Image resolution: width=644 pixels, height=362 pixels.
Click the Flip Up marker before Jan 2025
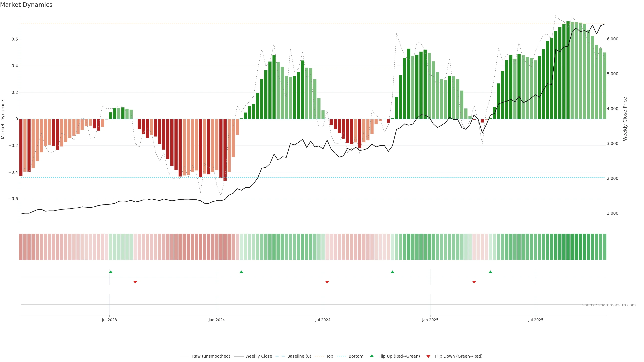pos(392,272)
